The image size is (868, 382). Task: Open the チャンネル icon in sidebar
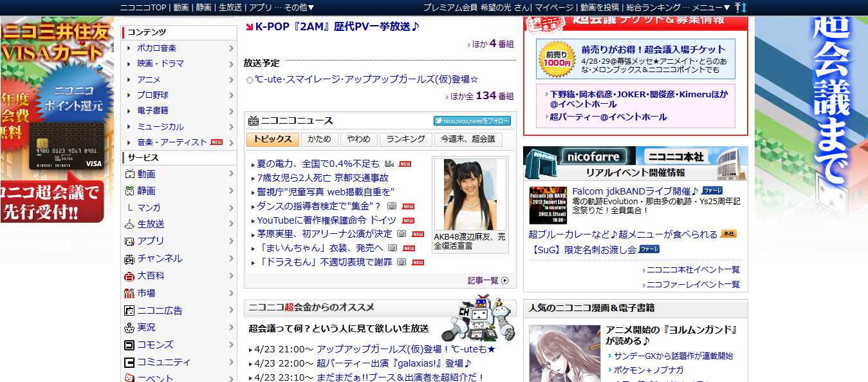click(129, 258)
